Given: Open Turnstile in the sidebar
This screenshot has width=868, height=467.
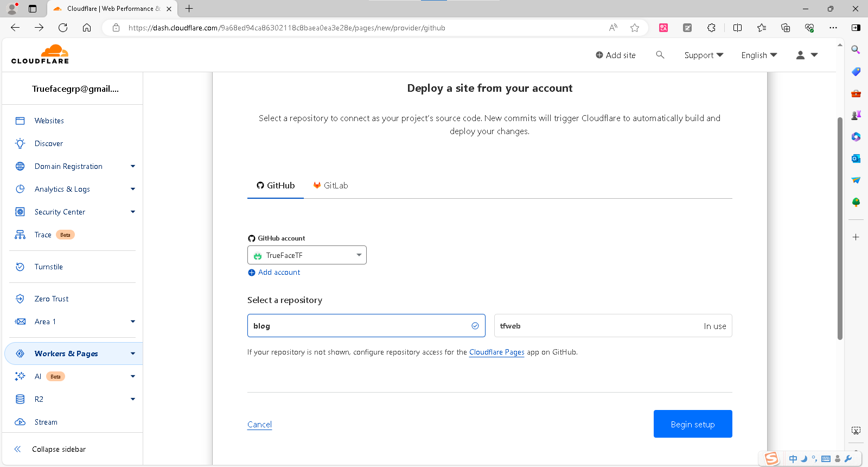Looking at the screenshot, I should 48,267.
